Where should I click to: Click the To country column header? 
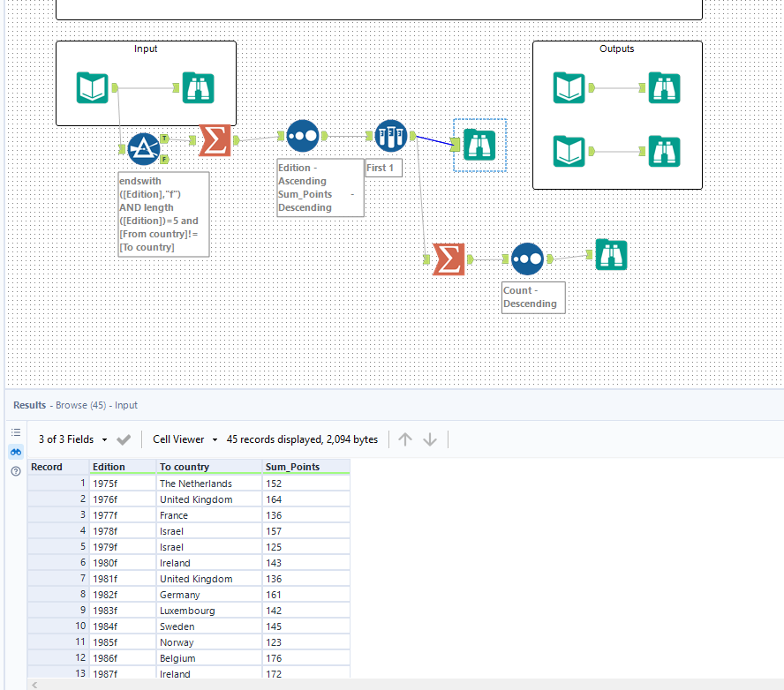[x=209, y=467]
